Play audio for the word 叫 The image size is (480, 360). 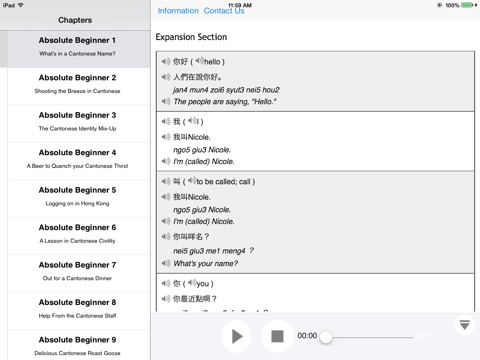pyautogui.click(x=166, y=181)
